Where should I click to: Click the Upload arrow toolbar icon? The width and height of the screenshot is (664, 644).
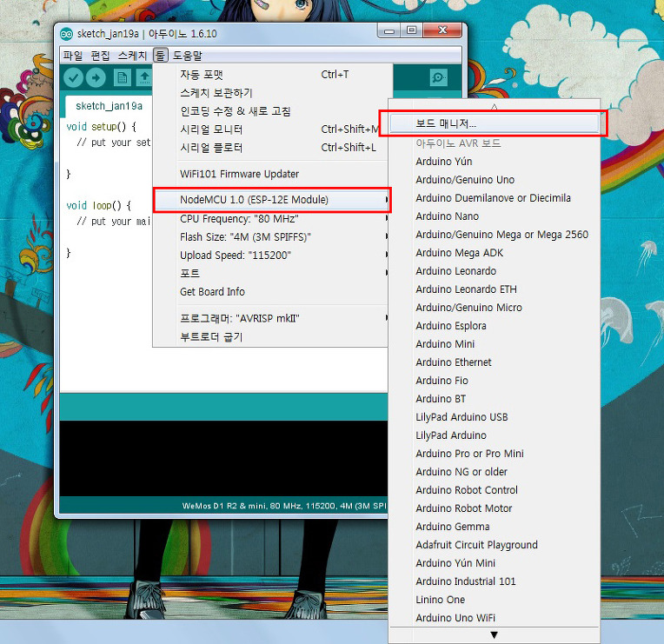point(96,78)
